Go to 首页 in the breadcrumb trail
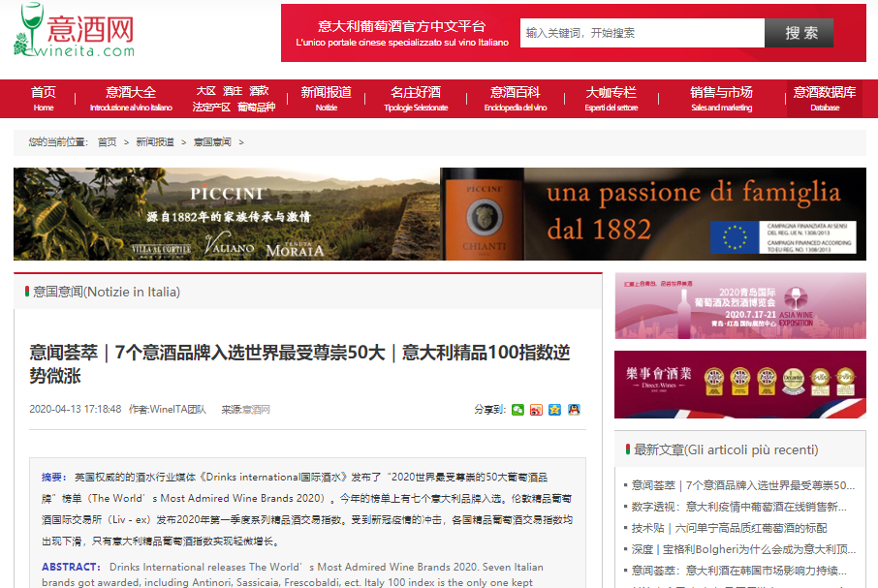Image resolution: width=878 pixels, height=588 pixels. 107,142
